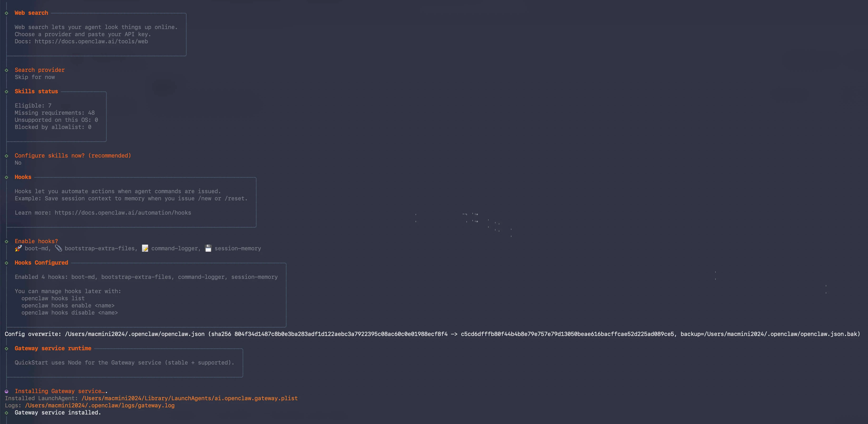Image resolution: width=868 pixels, height=424 pixels.
Task: Open the docs.openclaw.ai/tools/web link
Action: [91, 41]
